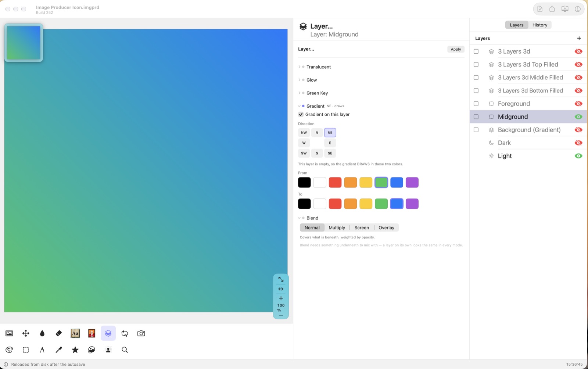Viewport: 588px width, 369px height.
Task: Open the paint palette tool
Action: point(9,350)
